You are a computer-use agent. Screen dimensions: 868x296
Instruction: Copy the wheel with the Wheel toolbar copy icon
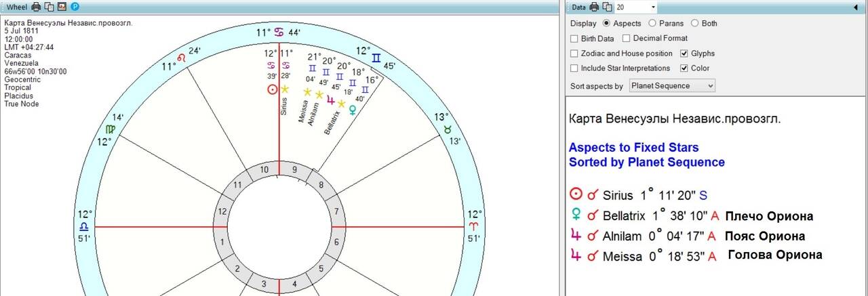(x=49, y=7)
